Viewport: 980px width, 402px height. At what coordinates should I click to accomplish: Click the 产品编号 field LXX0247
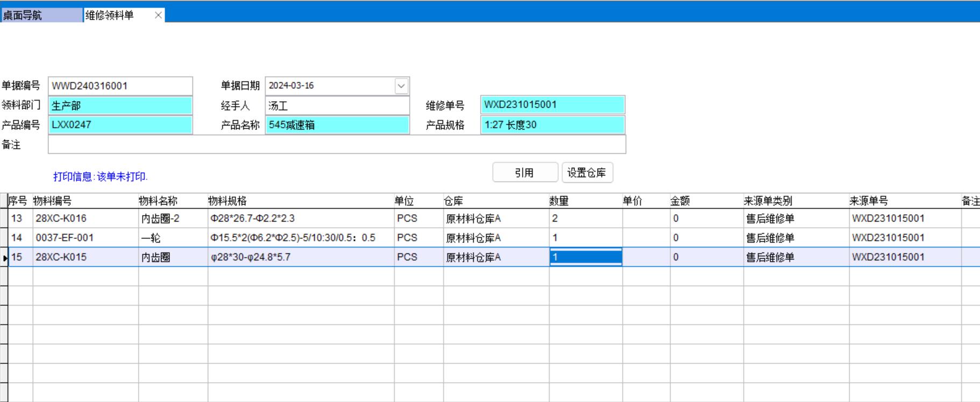tap(120, 125)
